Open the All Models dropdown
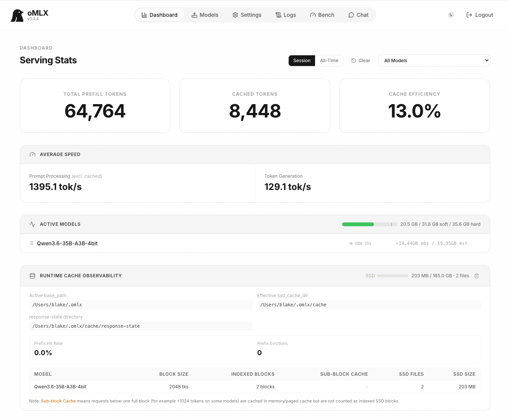509x420 pixels. 434,61
